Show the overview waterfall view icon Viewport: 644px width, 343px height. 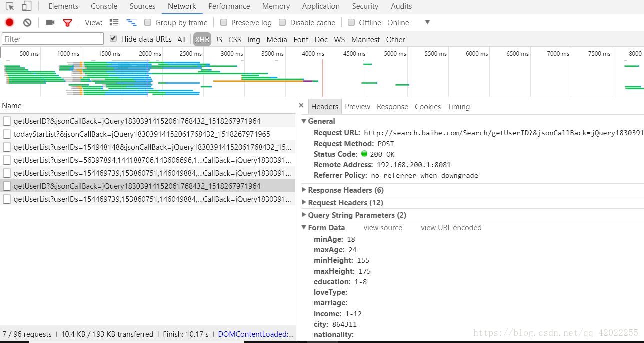pyautogui.click(x=131, y=22)
